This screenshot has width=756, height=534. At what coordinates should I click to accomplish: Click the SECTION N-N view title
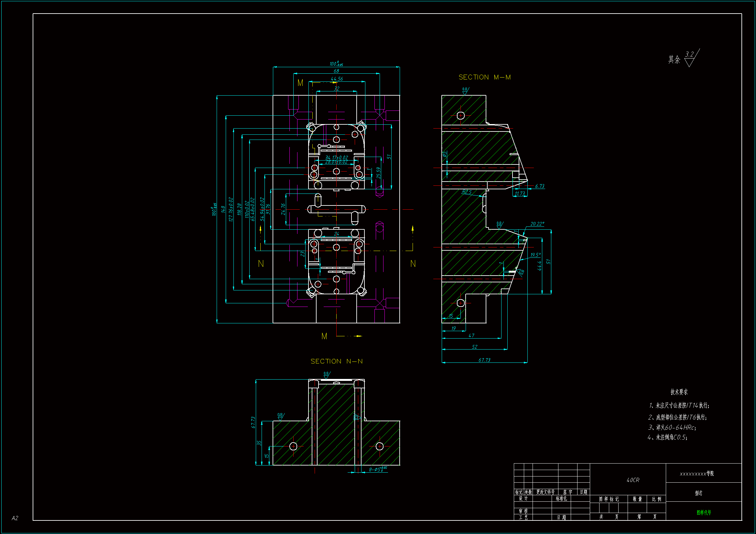(336, 361)
